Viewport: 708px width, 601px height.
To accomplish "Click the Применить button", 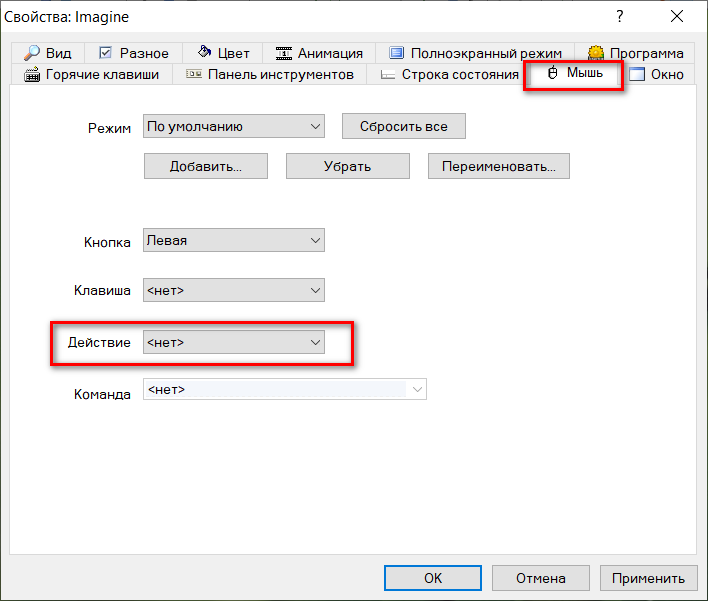I will pyautogui.click(x=648, y=578).
